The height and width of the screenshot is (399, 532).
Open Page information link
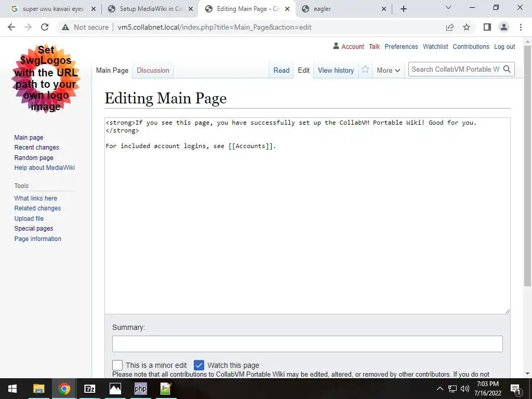37,238
